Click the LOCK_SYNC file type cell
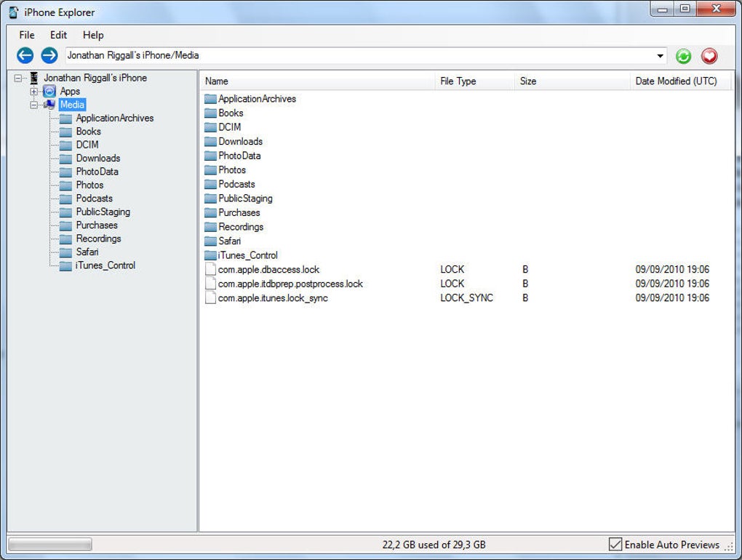This screenshot has height=560, width=742. [466, 298]
